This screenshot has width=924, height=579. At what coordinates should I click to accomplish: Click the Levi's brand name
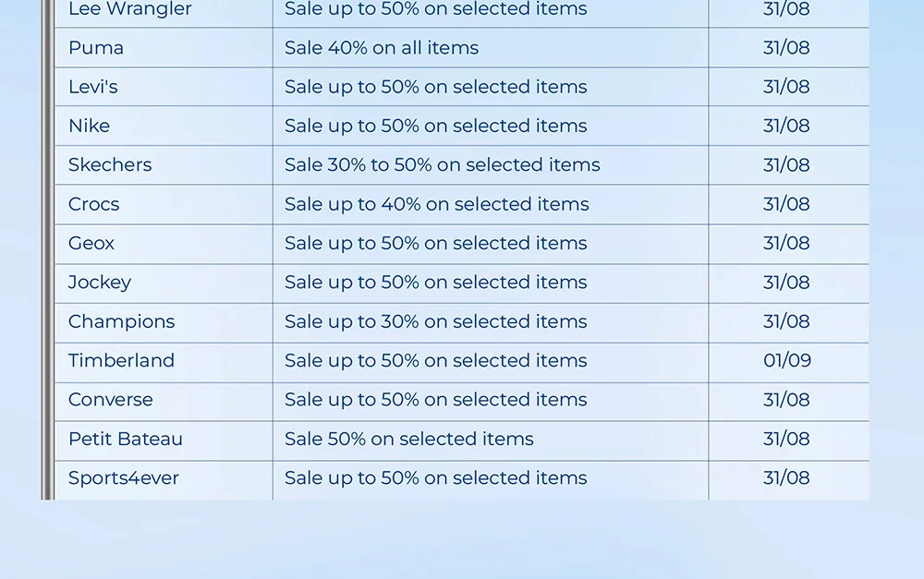tap(93, 87)
